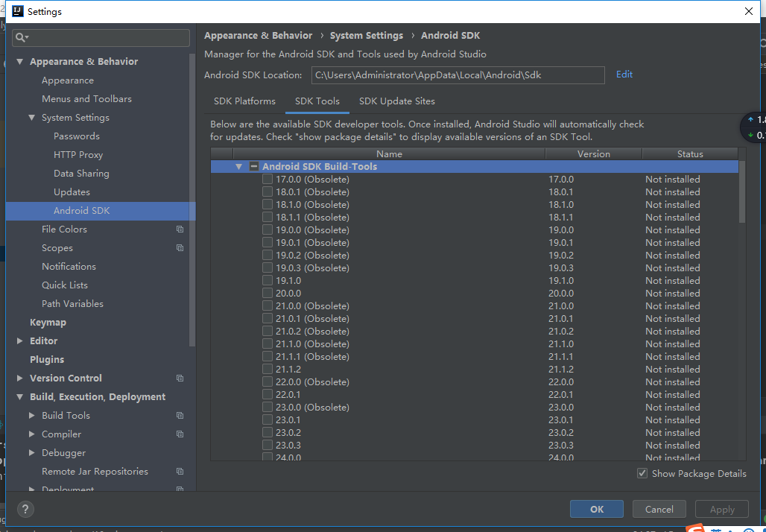This screenshot has height=532, width=766.
Task: Click the project-level icon beside Compiler
Action: click(180, 434)
